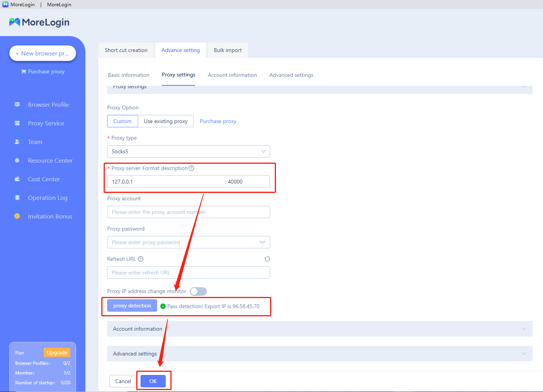The height and width of the screenshot is (392, 543).
Task: Switch to Bulk import tab
Action: (x=228, y=50)
